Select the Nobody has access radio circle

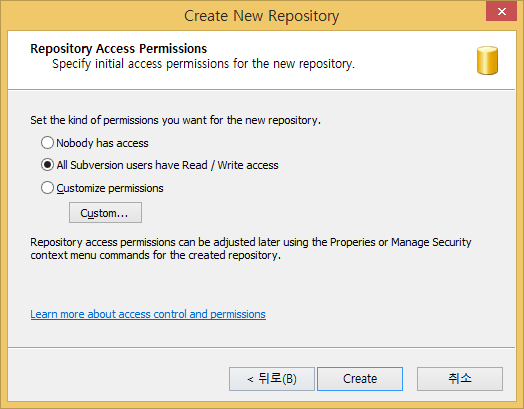click(x=47, y=142)
